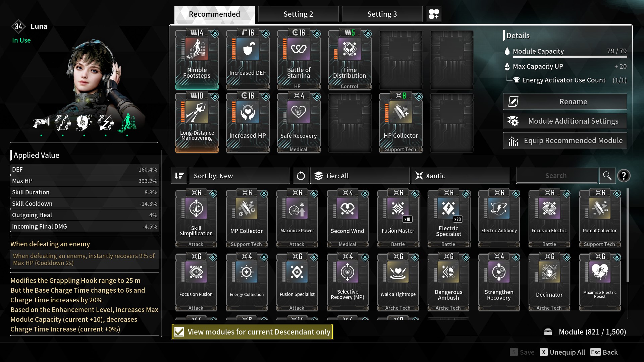Open the question mark help icon
Screen dimensions: 644x362
pos(624,176)
